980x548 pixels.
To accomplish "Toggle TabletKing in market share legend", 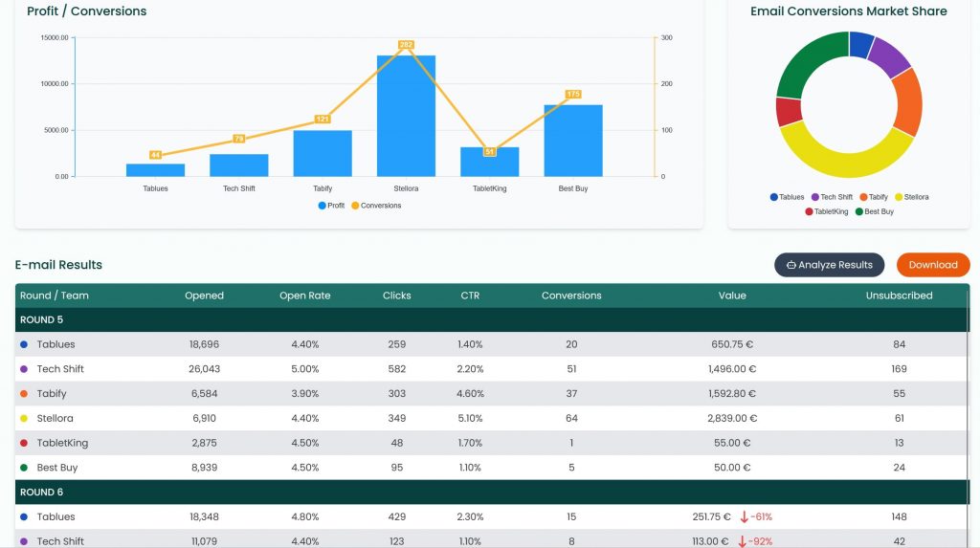I will tap(826, 211).
